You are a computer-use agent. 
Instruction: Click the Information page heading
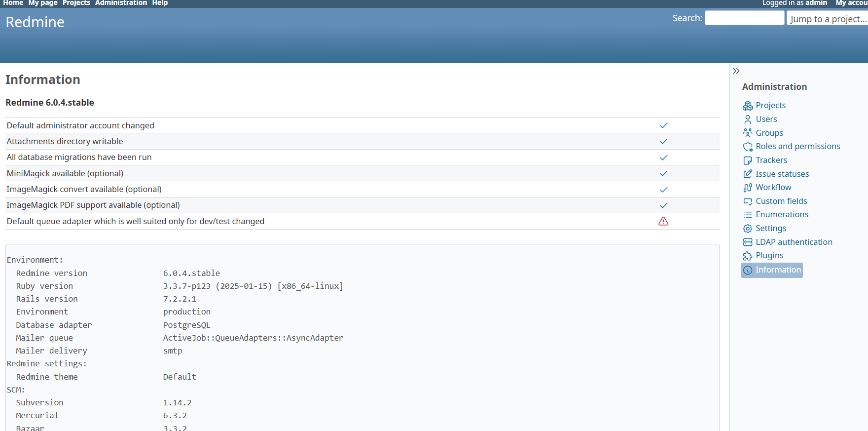[x=43, y=80]
